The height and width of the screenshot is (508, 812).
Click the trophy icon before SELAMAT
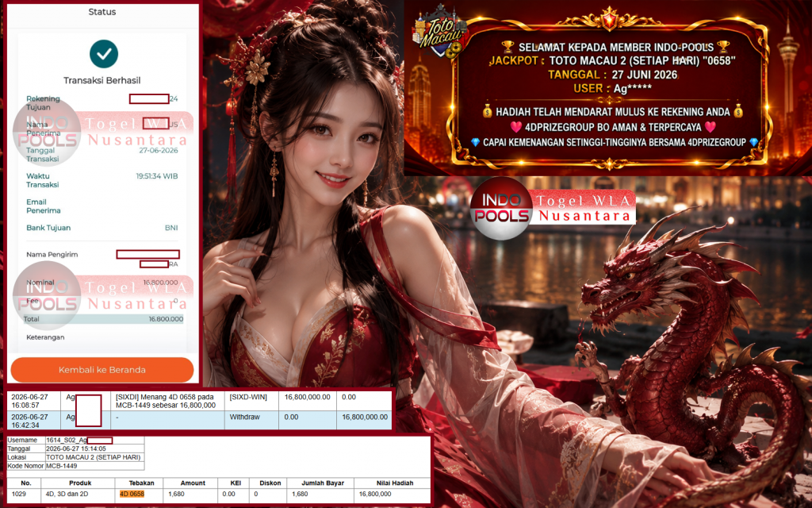point(507,47)
